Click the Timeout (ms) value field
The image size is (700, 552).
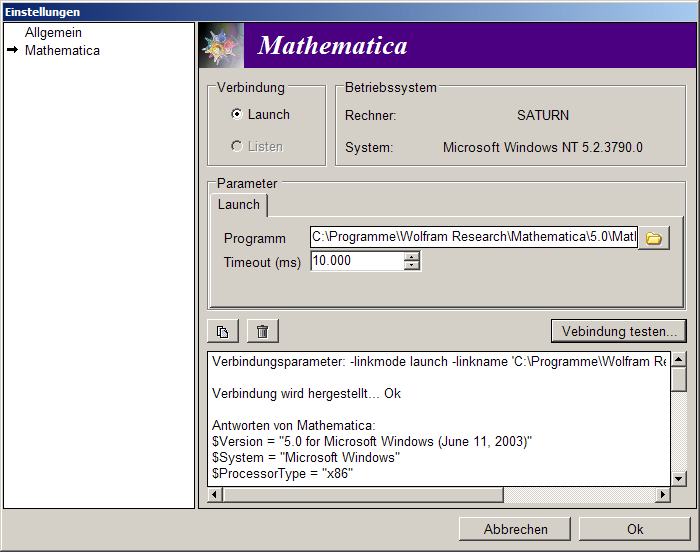coord(358,261)
